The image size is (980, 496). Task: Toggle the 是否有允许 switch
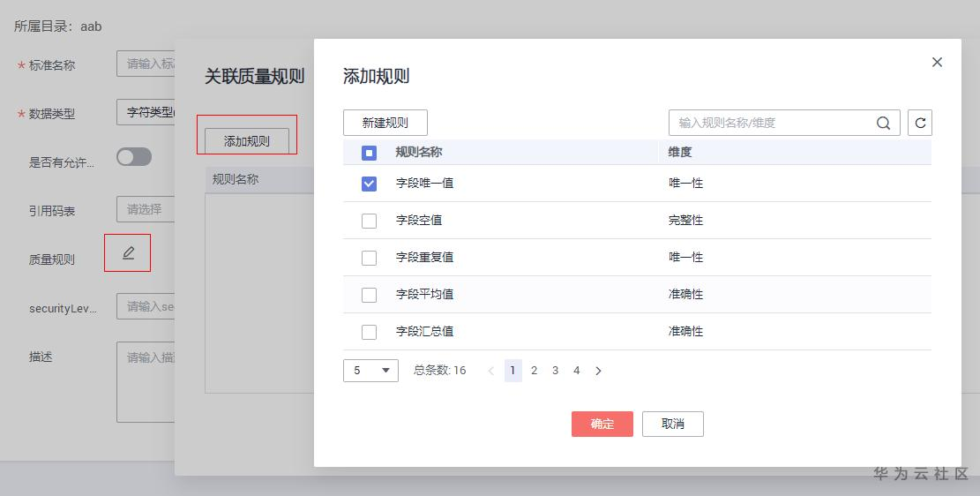pos(134,157)
